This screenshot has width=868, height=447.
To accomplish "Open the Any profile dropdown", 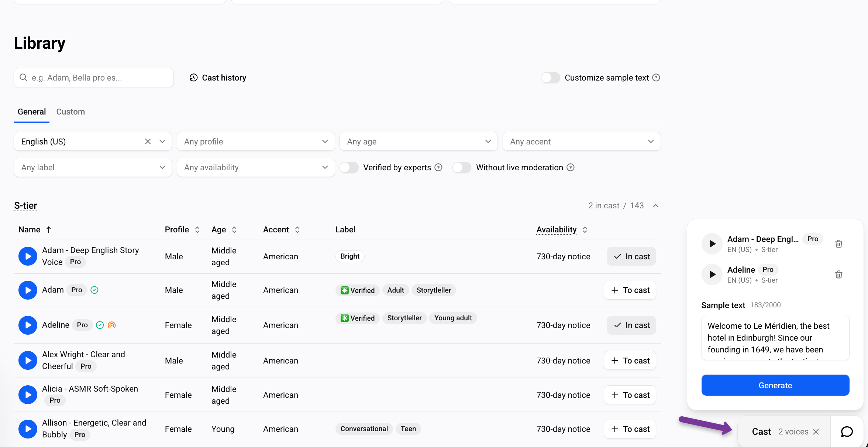I will (256, 141).
